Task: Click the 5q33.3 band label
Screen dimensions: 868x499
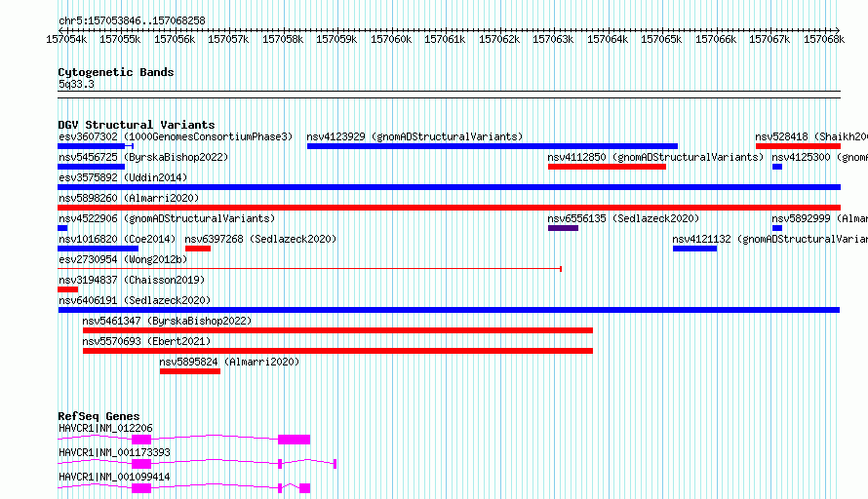Action: click(x=76, y=85)
